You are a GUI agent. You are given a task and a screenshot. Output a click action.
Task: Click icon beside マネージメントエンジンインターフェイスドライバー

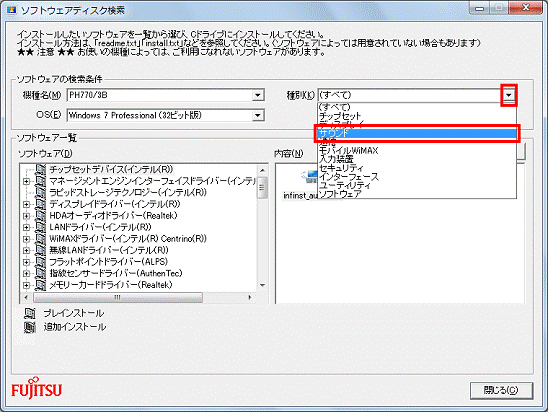pos(41,181)
